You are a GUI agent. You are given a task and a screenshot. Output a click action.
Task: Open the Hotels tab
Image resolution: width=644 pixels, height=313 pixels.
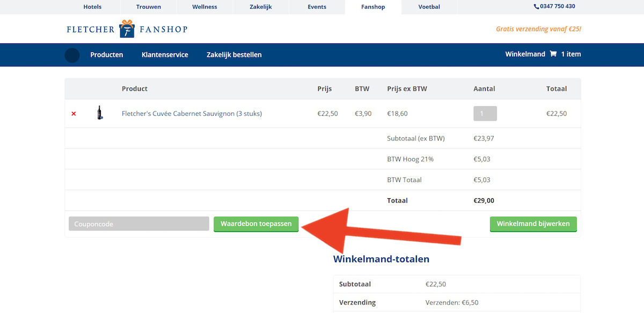92,7
